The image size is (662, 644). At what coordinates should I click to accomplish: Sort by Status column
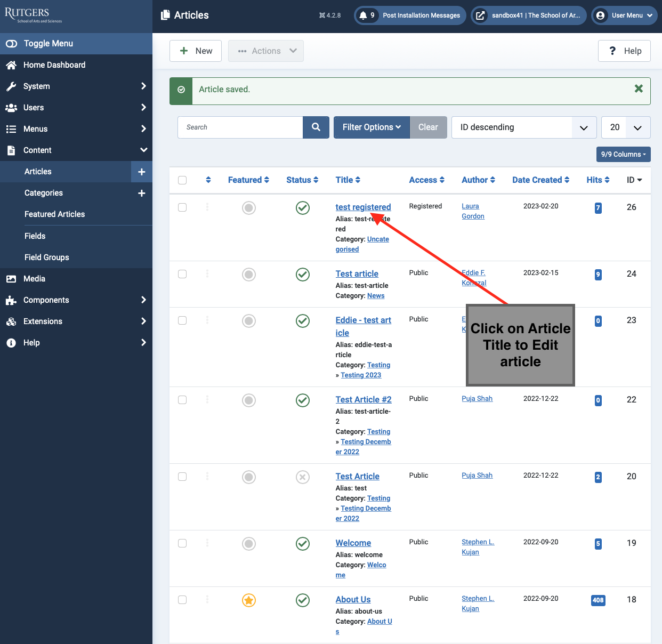[x=302, y=180]
